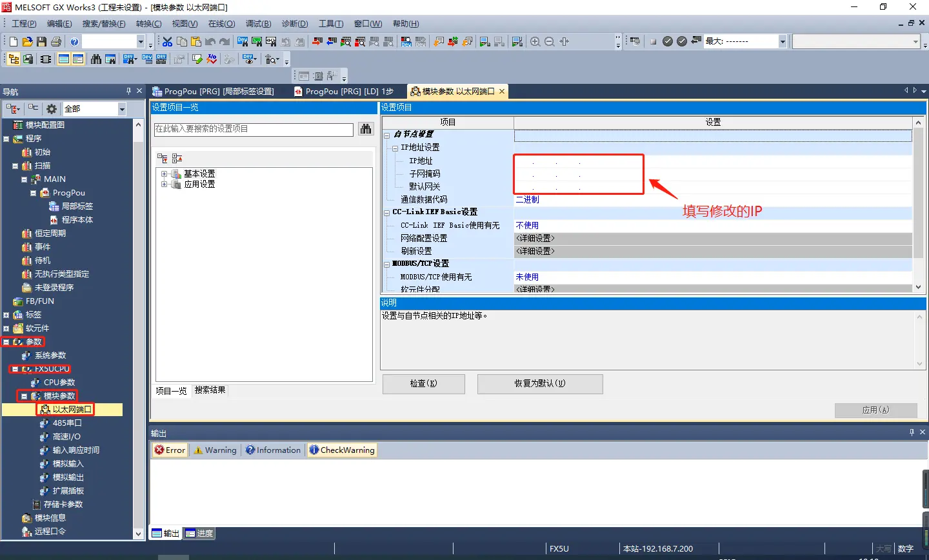Click the 应用(A) button

875,410
